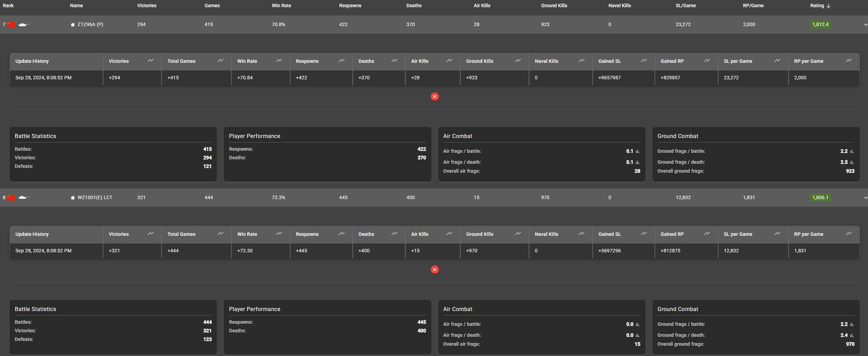Click China flag icon in rank 7 row
Viewport: 868px width, 356px height.
tap(11, 24)
